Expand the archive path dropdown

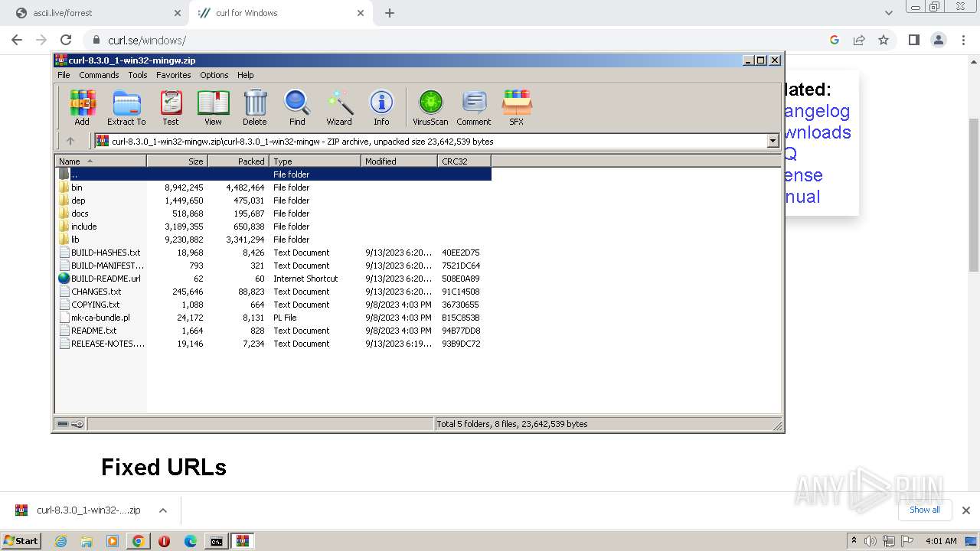(773, 141)
